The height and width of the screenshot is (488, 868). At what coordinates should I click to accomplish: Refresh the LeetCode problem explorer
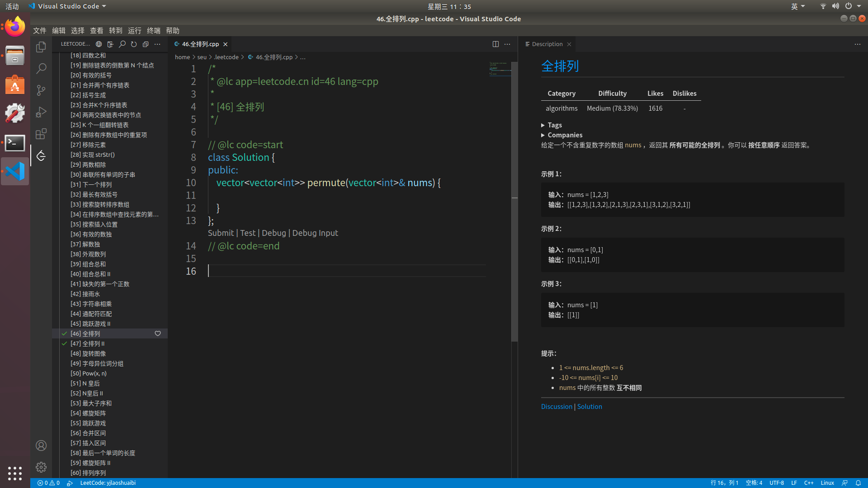[134, 44]
